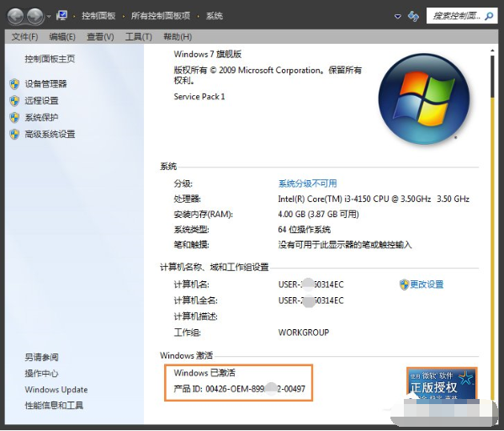Open 性能信息和工具 link

coord(54,406)
